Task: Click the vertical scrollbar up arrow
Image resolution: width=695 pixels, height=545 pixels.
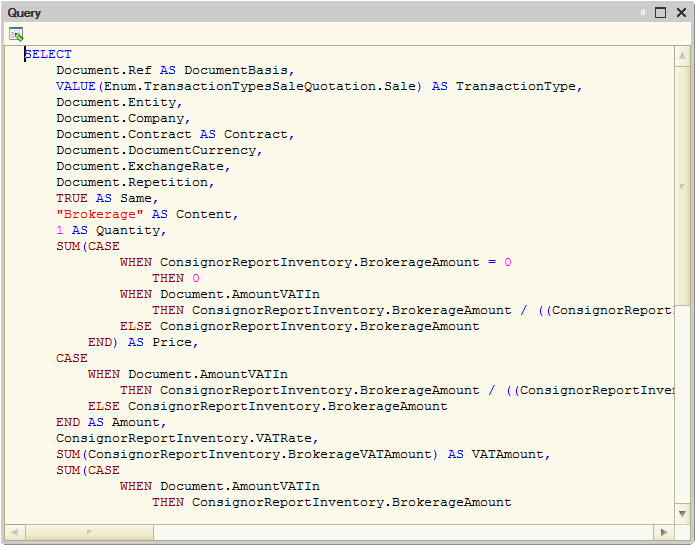Action: 682,56
